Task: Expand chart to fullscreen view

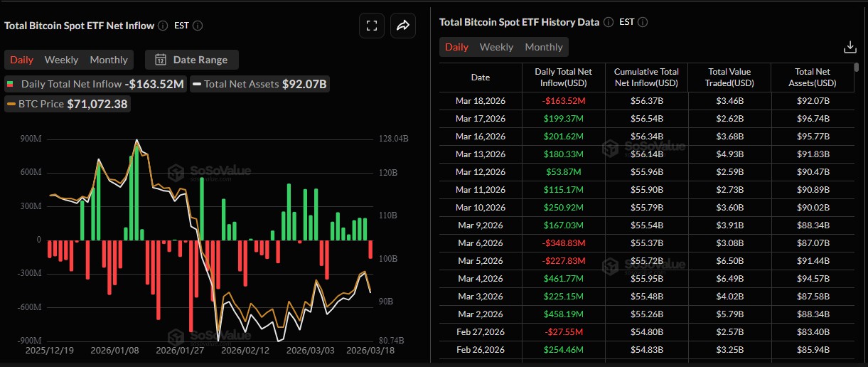Action: (371, 26)
